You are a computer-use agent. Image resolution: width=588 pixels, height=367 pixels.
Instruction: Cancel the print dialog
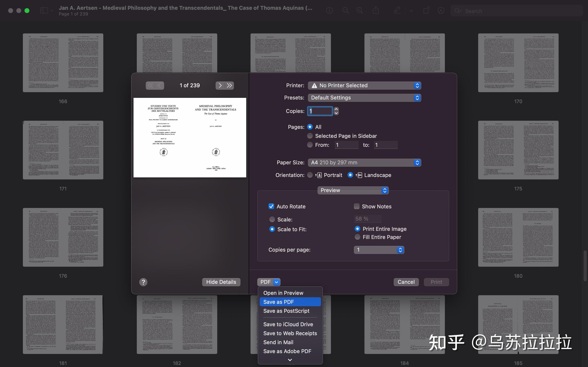pyautogui.click(x=406, y=282)
